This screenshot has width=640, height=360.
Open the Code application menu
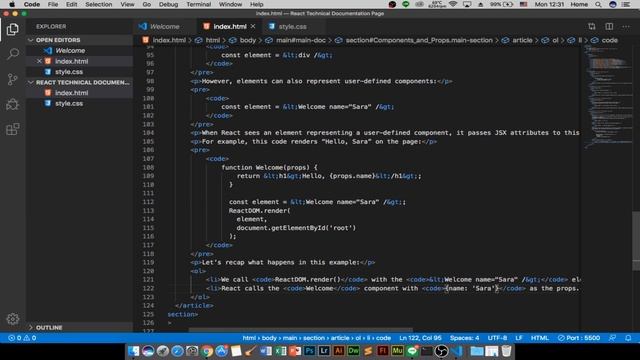(x=32, y=4)
